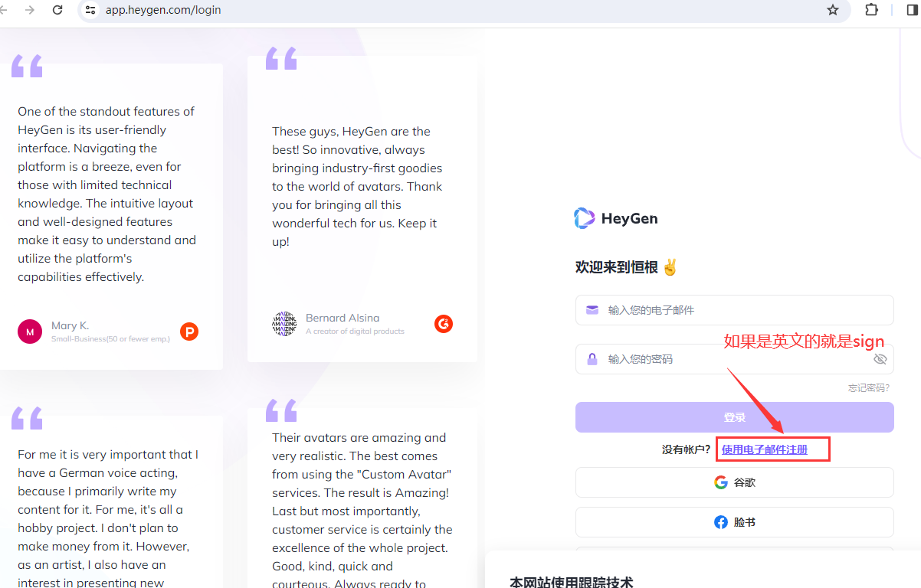Click review text starting "One of the standout features"
921x588 pixels.
click(107, 194)
